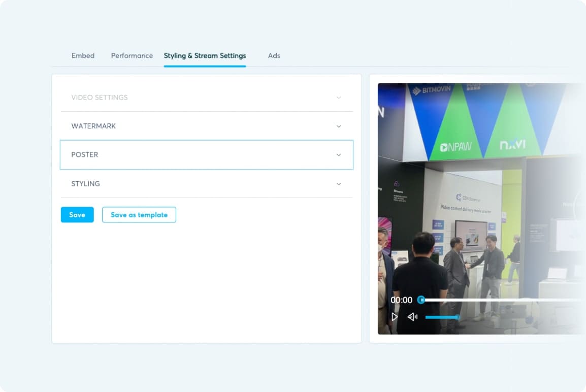
Task: Click the POSTER label
Action: coord(85,155)
